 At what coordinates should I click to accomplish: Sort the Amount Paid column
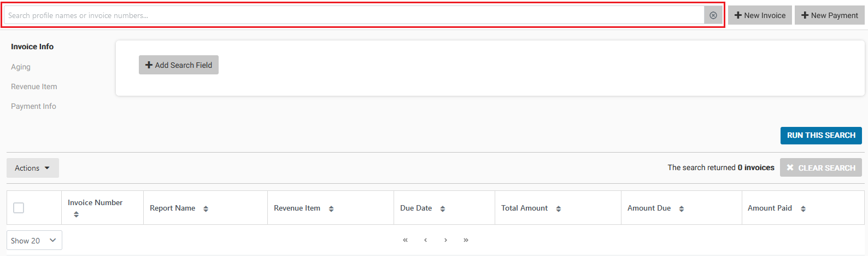pos(803,208)
